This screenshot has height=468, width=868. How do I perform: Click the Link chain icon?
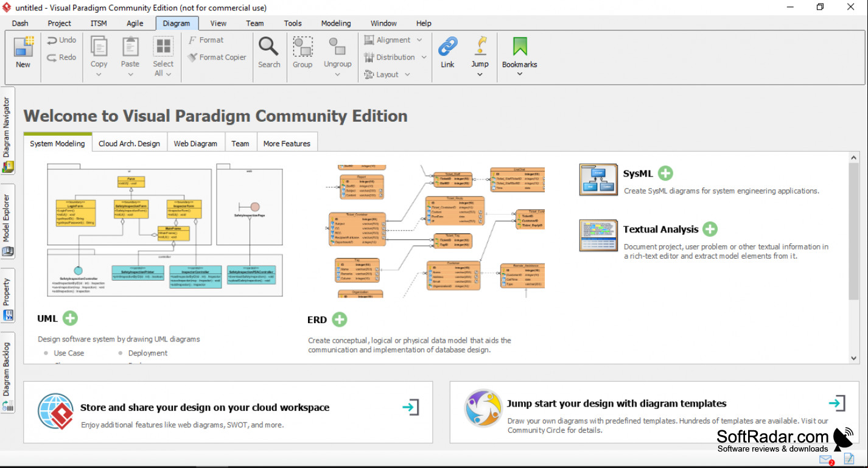click(x=447, y=46)
